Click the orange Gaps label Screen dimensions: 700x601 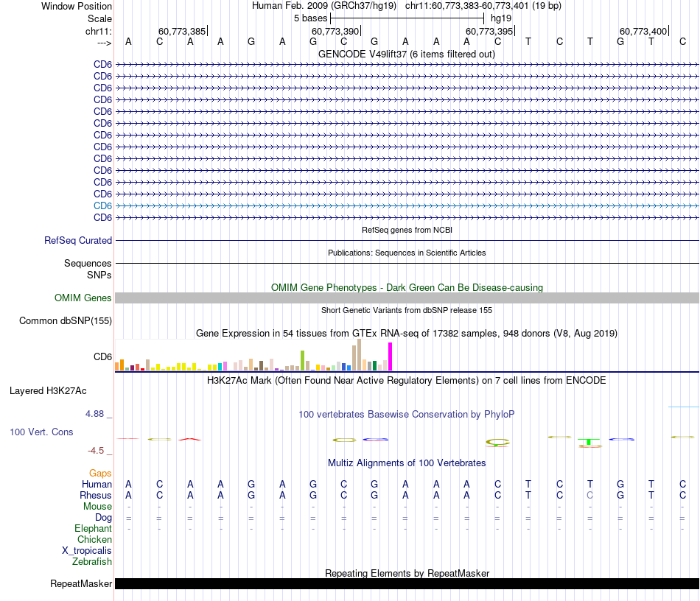pos(100,473)
